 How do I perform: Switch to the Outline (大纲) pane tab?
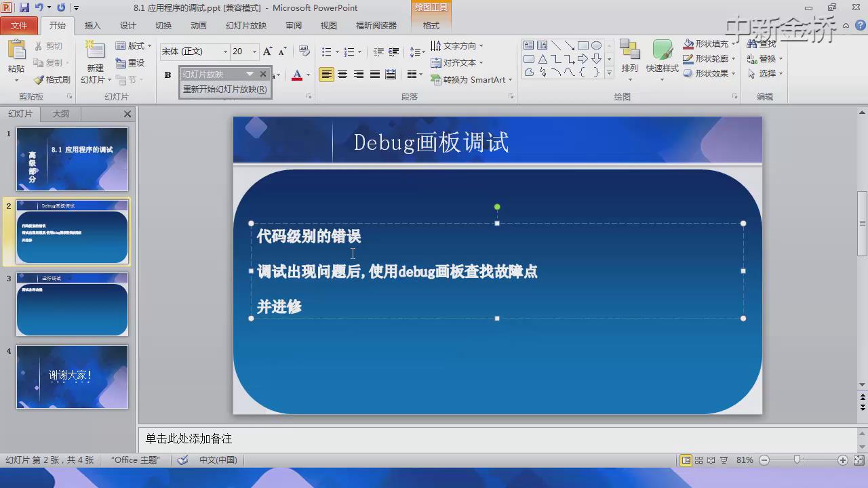[x=61, y=114]
